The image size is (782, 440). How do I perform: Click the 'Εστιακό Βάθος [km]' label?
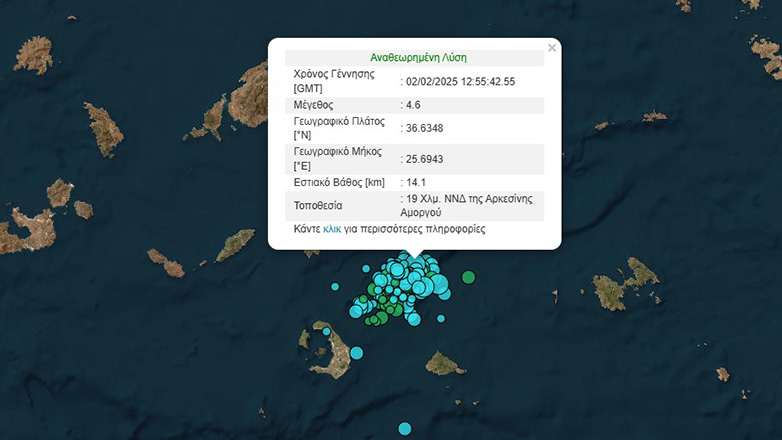(339, 182)
